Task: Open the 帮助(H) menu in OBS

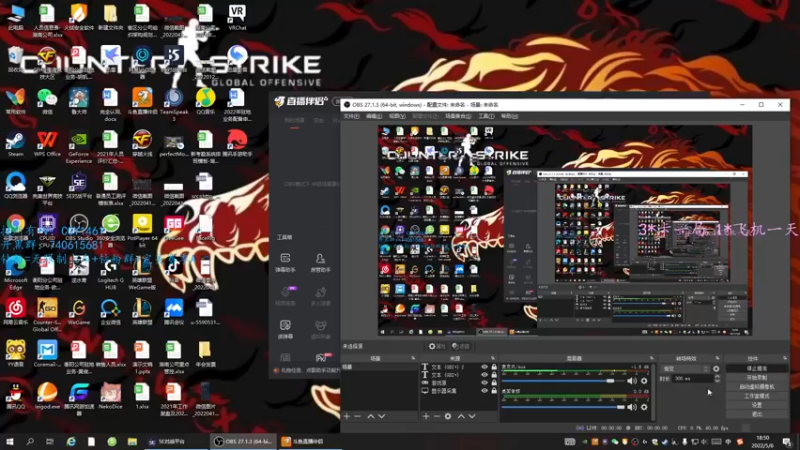Action: point(509,116)
